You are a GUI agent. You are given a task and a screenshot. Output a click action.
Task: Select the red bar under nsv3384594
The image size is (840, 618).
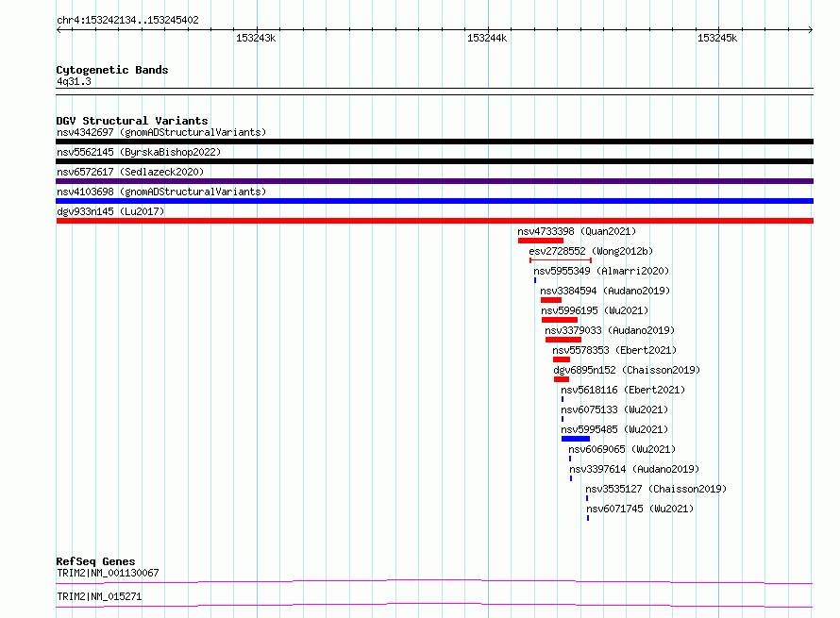[x=551, y=300]
